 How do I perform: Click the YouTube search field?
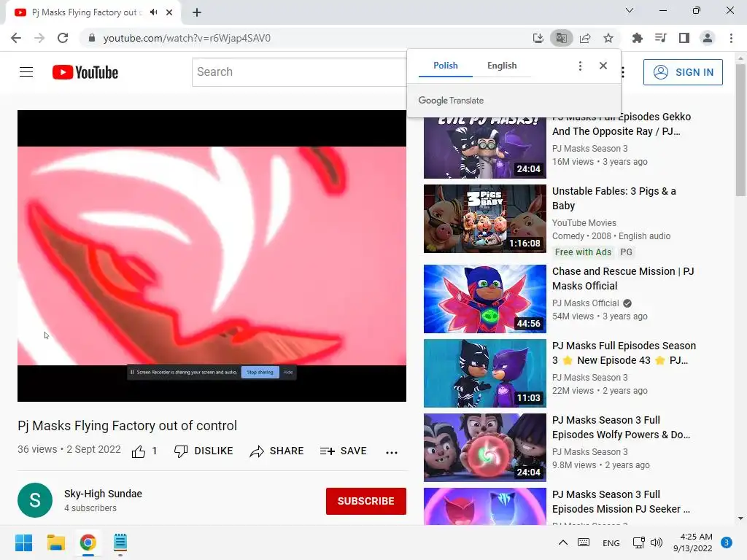[x=299, y=72]
